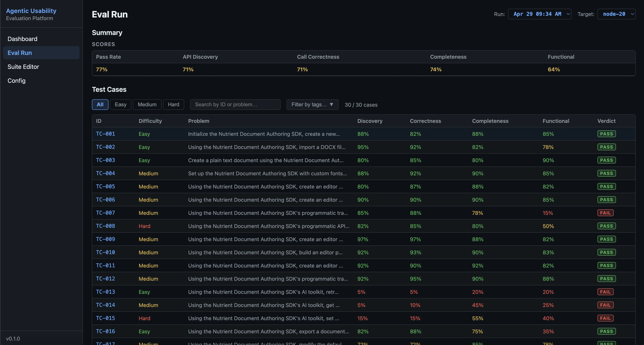644x345 pixels.
Task: Open test case TC-002
Action: point(105,147)
